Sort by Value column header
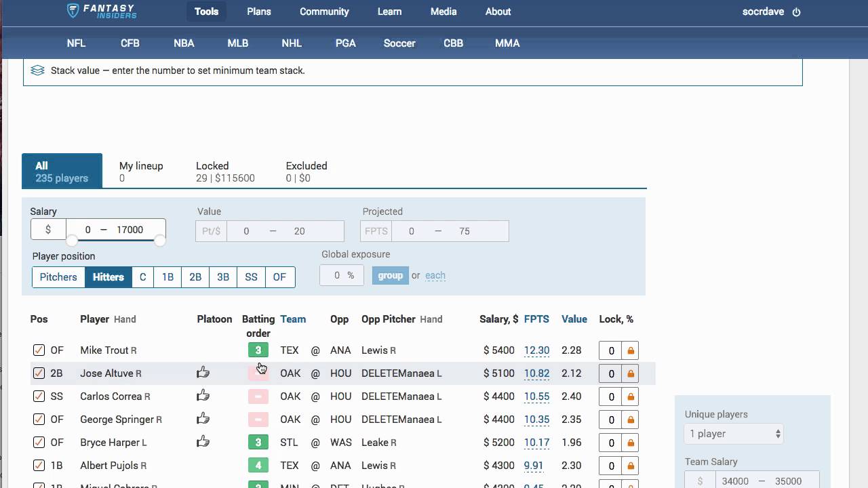Image resolution: width=868 pixels, height=488 pixels. (574, 319)
